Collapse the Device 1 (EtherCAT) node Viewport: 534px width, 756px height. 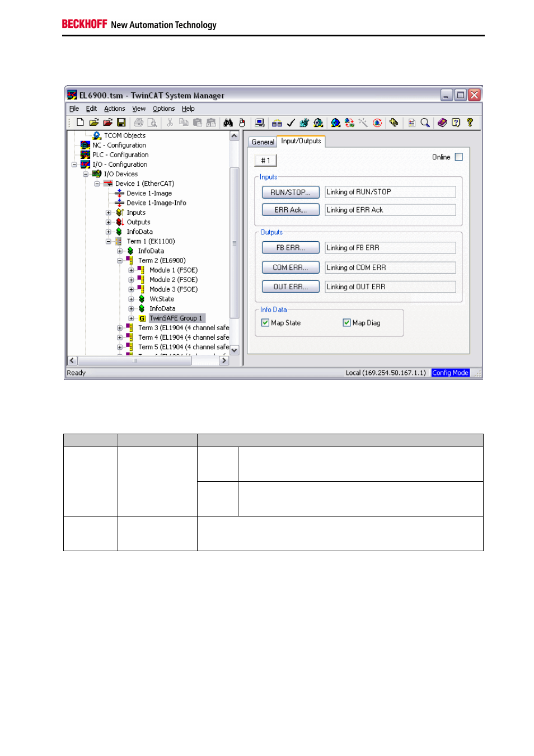click(x=97, y=184)
